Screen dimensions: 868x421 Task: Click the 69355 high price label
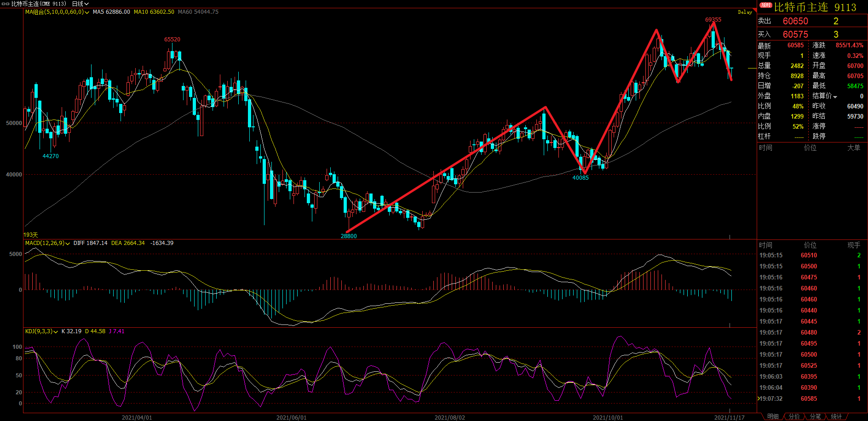(713, 20)
